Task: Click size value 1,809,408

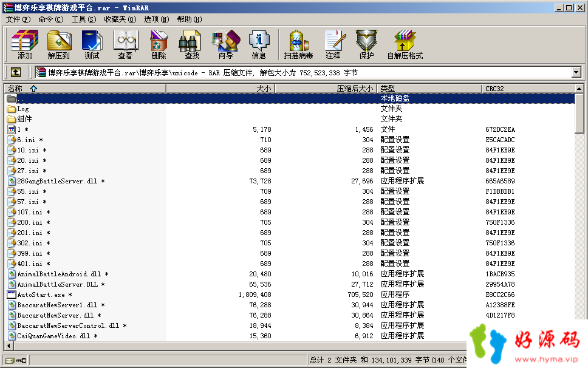Action: pyautogui.click(x=255, y=295)
